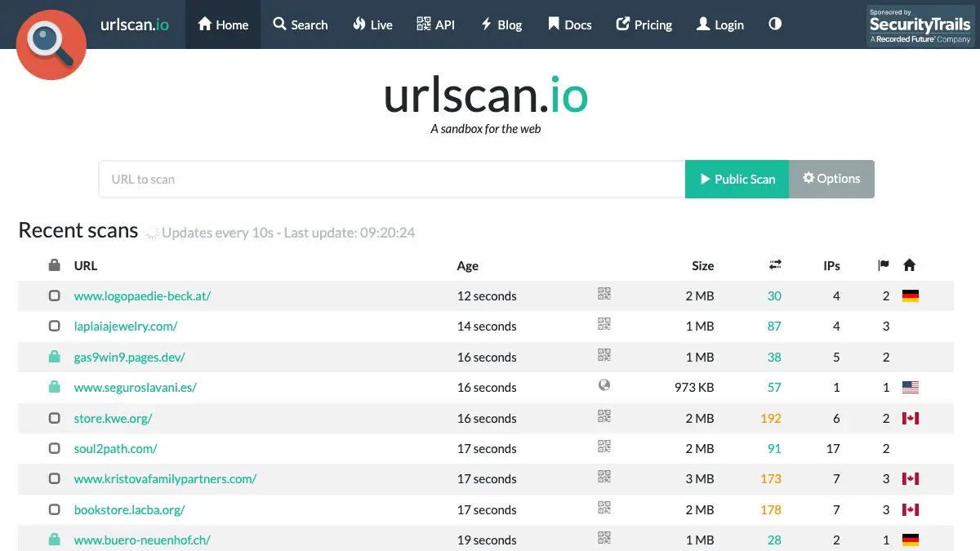Image resolution: width=980 pixels, height=551 pixels.
Task: Click box icon beside store.kwe.org
Action: coord(55,418)
